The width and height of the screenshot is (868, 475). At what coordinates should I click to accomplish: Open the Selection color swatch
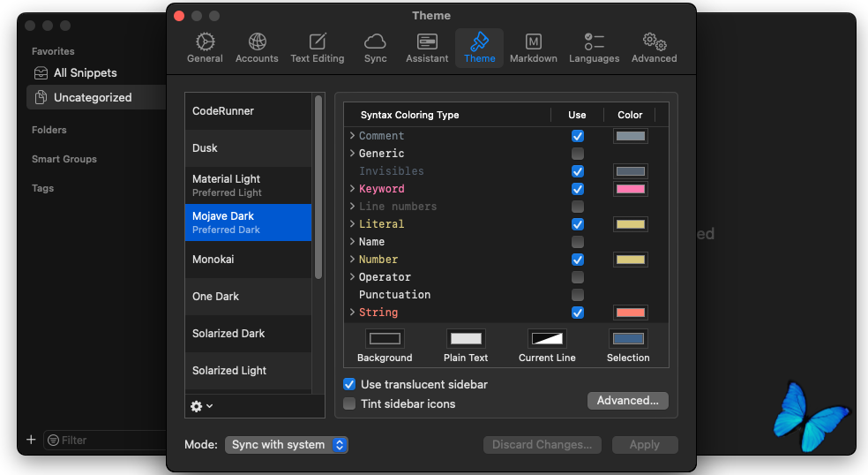628,339
